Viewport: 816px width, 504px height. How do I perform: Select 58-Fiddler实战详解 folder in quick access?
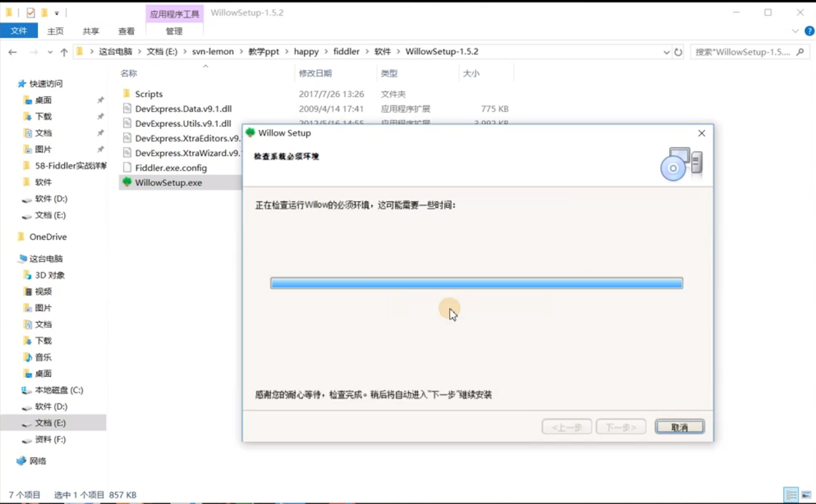pos(70,166)
